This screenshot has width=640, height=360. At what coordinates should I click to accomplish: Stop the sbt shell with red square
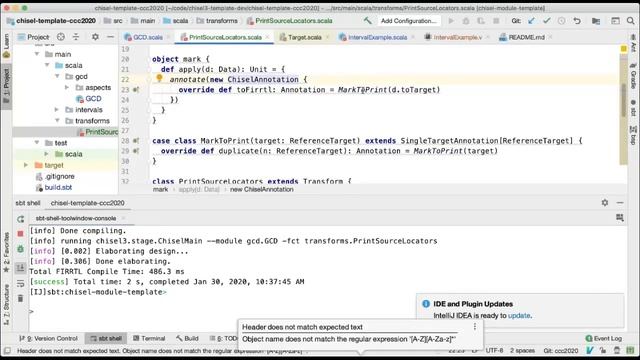20,233
